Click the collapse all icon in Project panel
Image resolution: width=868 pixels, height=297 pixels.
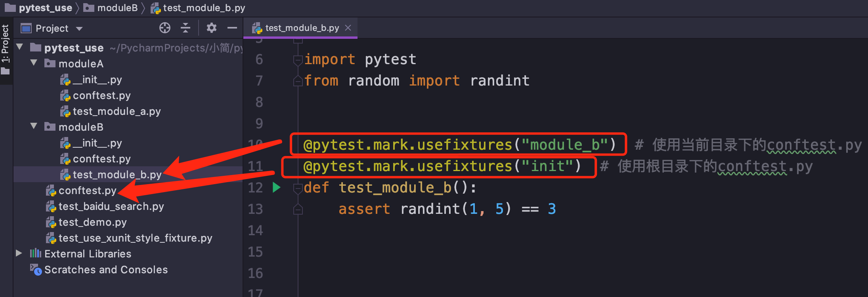[185, 28]
